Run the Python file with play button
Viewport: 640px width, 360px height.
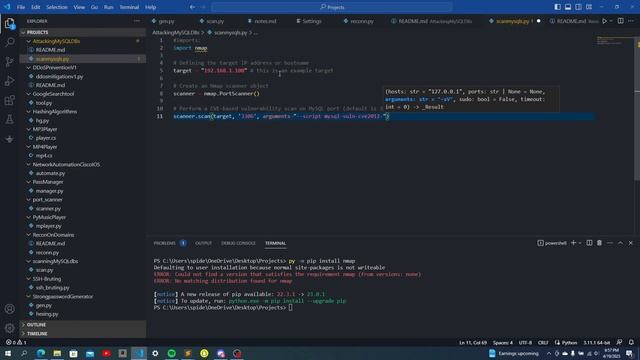[604, 21]
